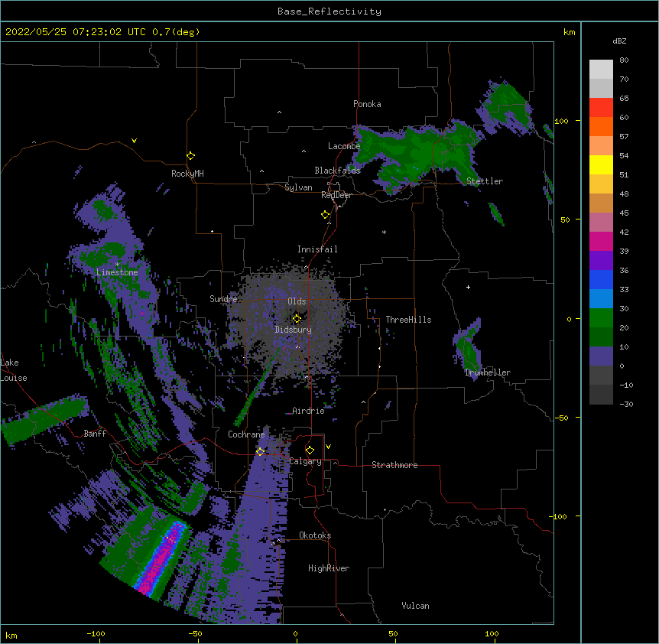This screenshot has width=659, height=644.
Task: Click the yellow diamond marker south of RedDeer
Action: pos(326,215)
